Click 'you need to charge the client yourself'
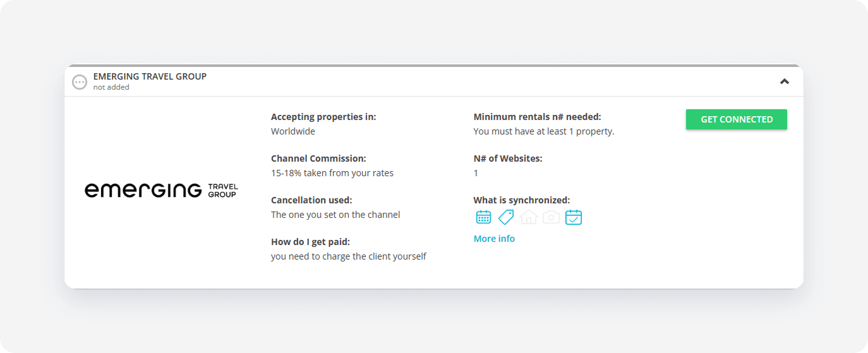The width and height of the screenshot is (868, 353). click(x=349, y=256)
